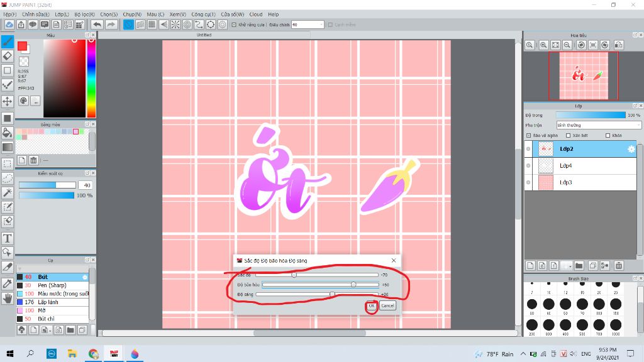Open Chrome from the taskbar
Image resolution: width=644 pixels, height=362 pixels.
[93, 354]
